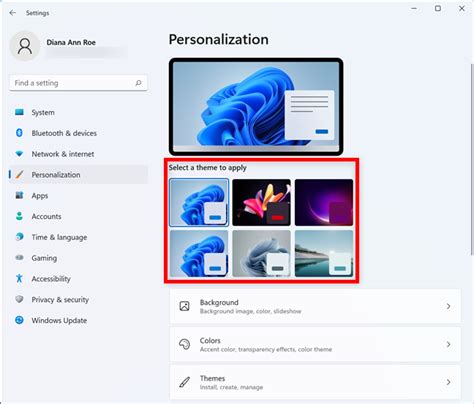Expand the Background settings chevron

click(448, 306)
